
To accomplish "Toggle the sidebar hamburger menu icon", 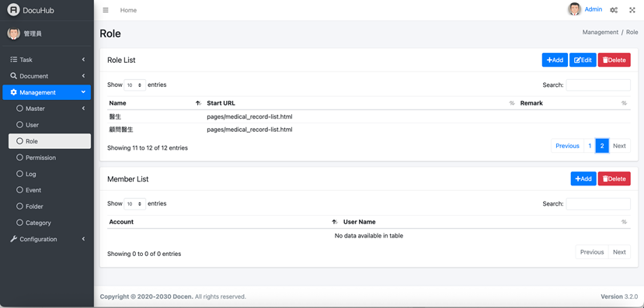I will [x=106, y=10].
